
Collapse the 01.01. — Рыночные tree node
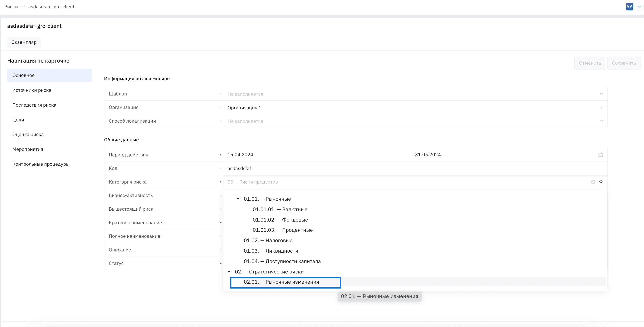tap(238, 199)
